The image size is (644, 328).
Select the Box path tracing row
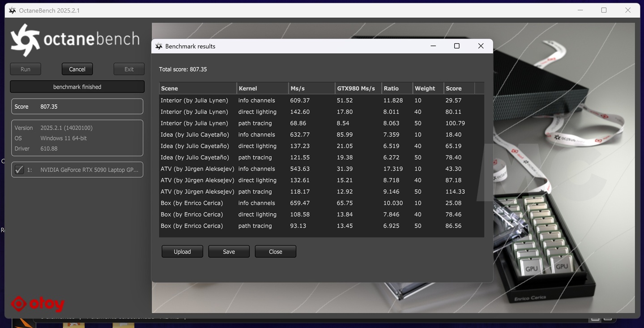click(x=321, y=226)
